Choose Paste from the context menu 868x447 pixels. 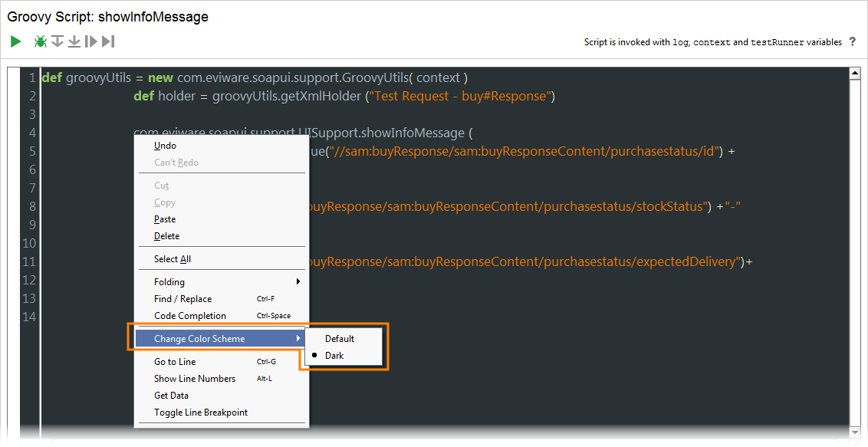[164, 219]
